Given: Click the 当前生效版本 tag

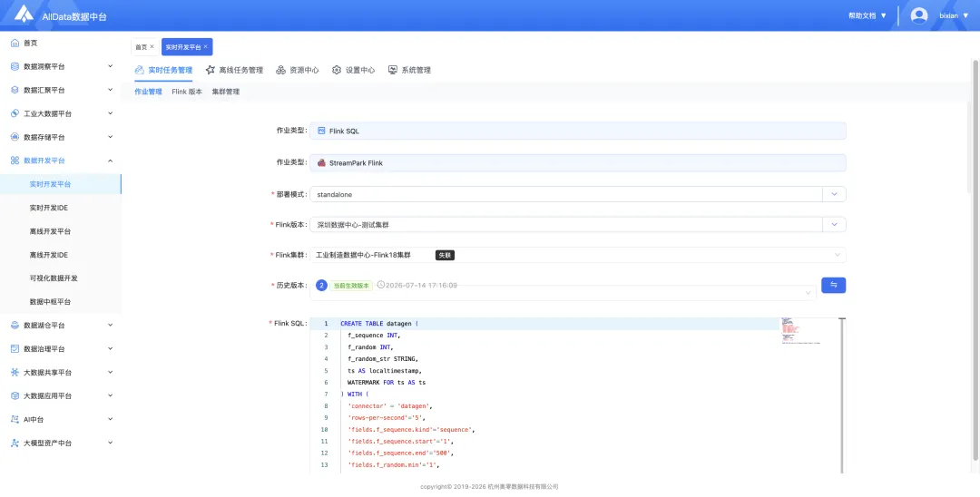Looking at the screenshot, I should click(x=351, y=286).
